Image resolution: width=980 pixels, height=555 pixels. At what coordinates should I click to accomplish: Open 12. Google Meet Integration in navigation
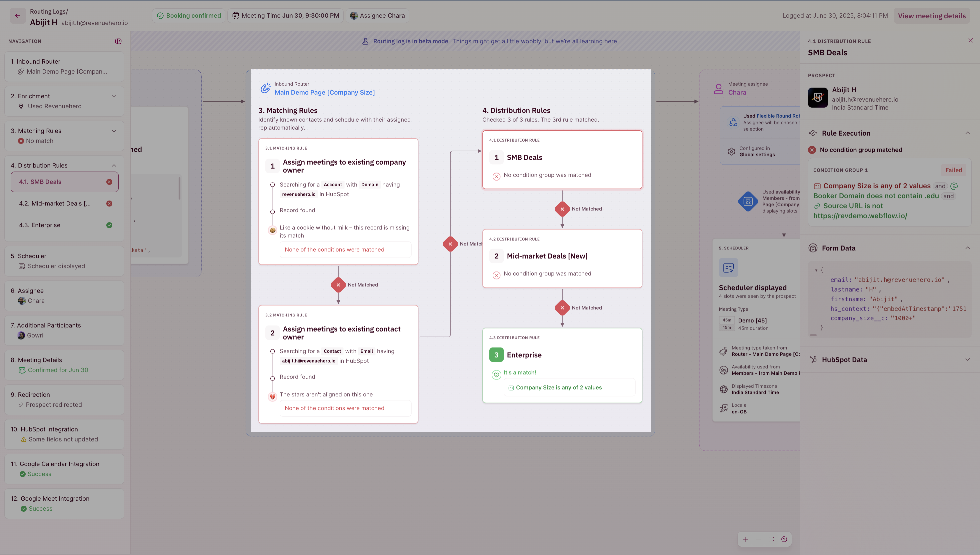64,504
